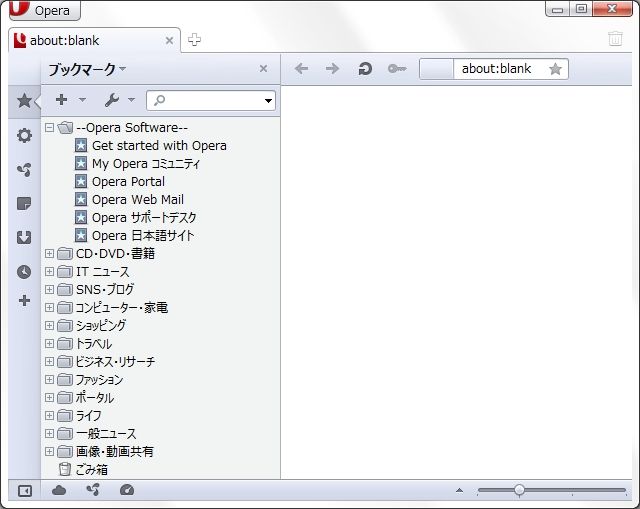Toggle the panel with status bar button
The image size is (640, 509).
click(24, 491)
